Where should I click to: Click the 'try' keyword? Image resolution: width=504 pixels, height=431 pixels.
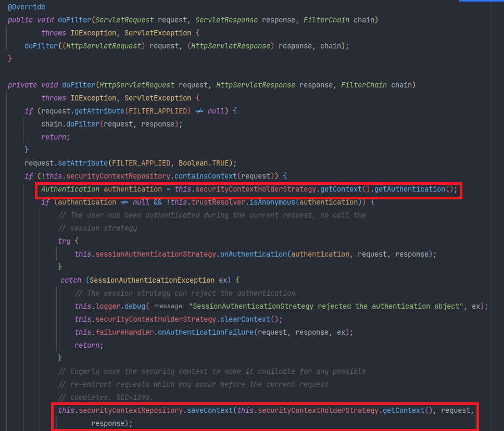point(64,241)
